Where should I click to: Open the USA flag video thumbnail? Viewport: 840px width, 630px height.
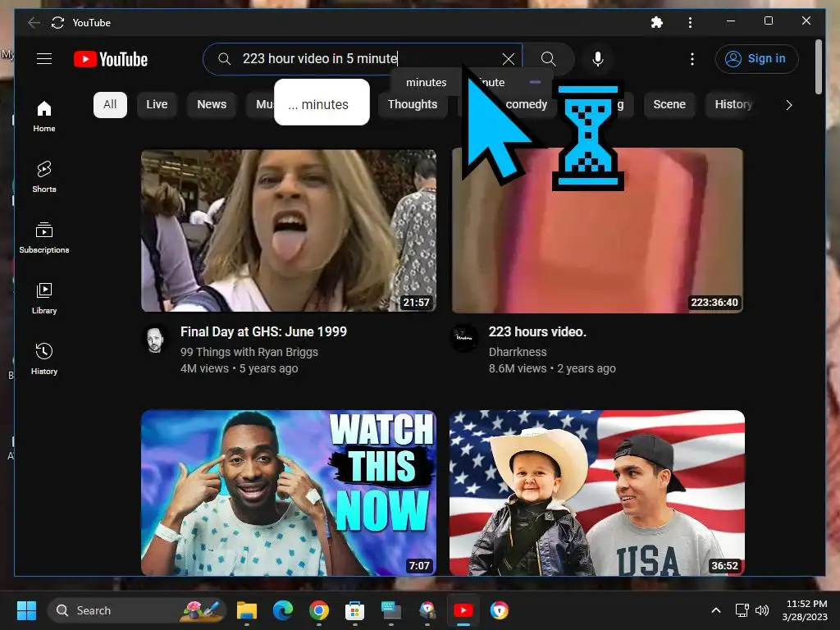point(597,493)
